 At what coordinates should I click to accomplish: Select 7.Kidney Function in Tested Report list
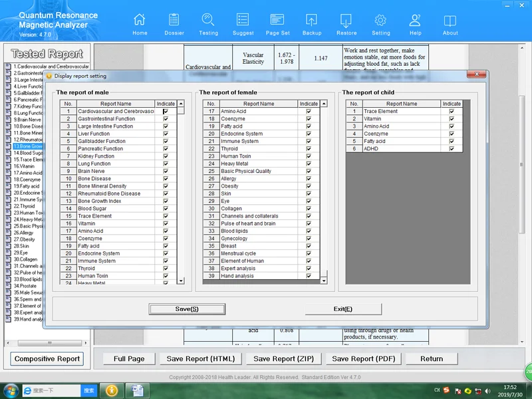point(28,106)
